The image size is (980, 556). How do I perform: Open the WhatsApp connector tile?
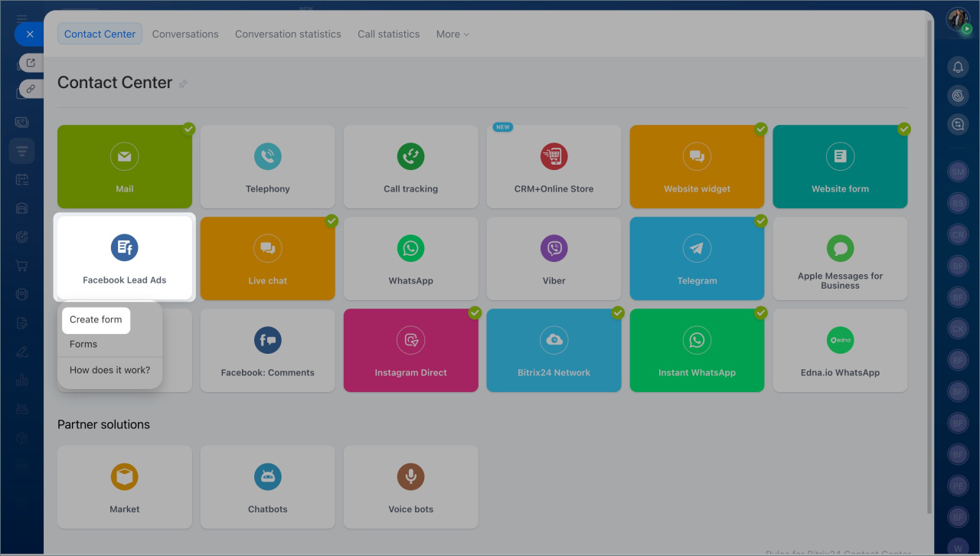pos(410,259)
